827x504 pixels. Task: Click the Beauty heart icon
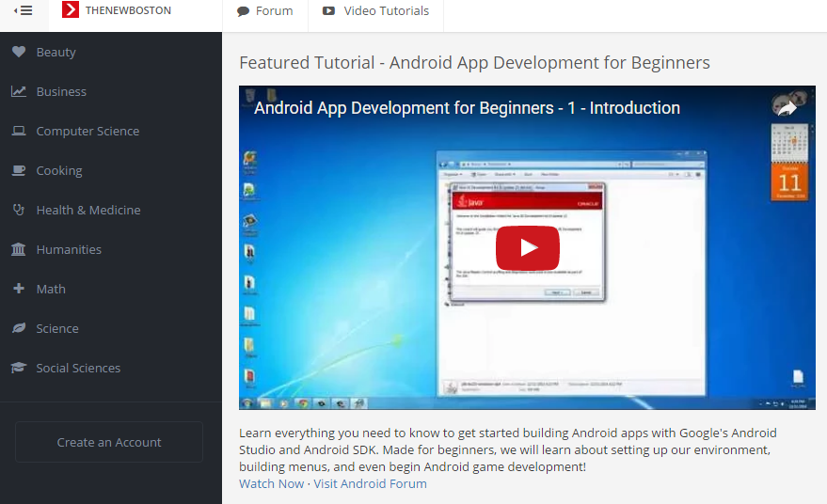[19, 52]
